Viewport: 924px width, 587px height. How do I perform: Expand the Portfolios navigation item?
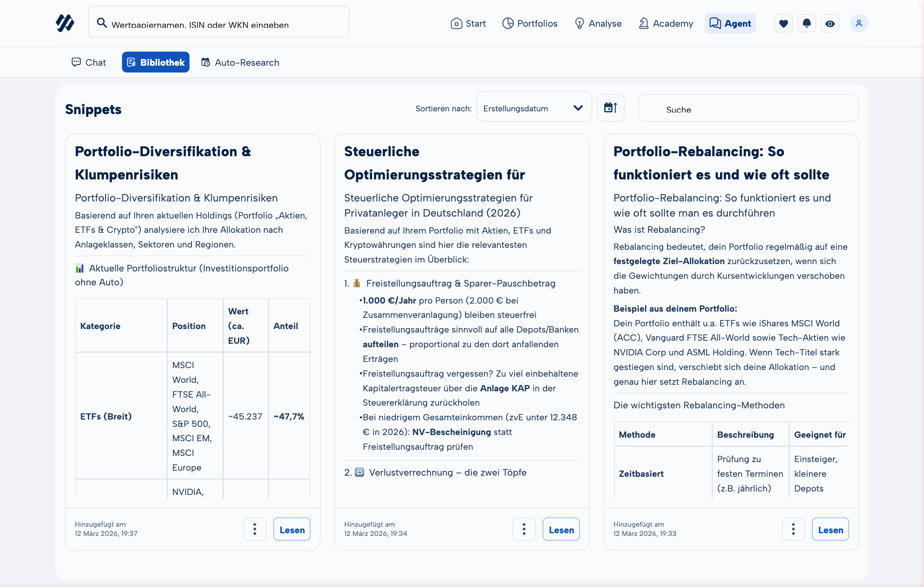(530, 23)
